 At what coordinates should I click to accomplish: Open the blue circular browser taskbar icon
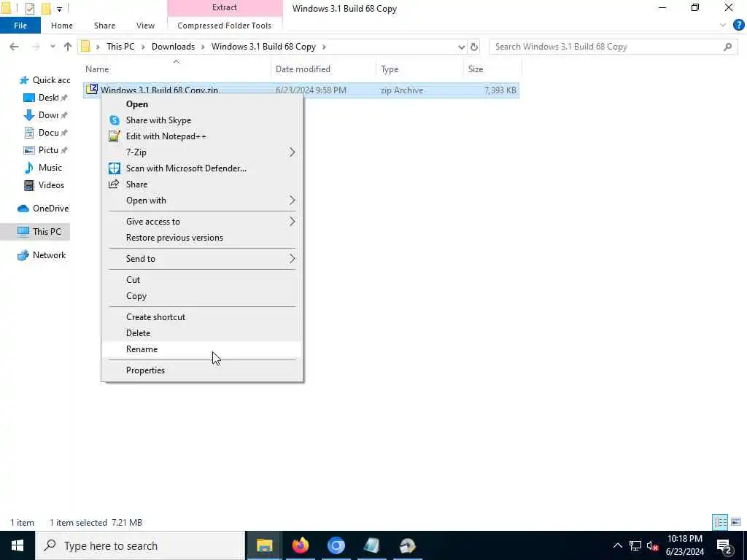point(336,545)
